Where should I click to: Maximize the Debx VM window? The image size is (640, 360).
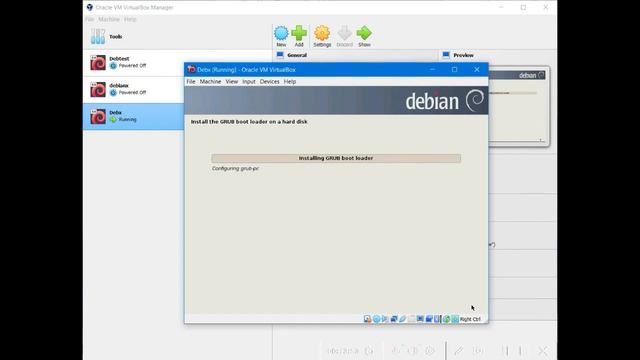coord(454,69)
